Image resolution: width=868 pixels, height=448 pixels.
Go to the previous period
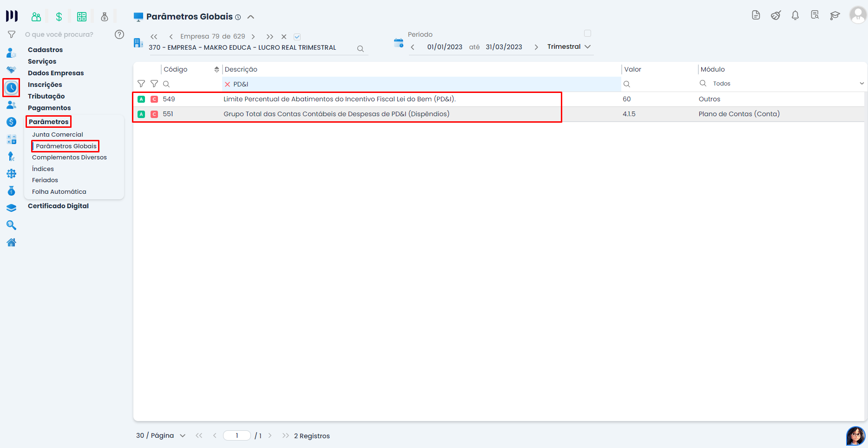point(413,47)
